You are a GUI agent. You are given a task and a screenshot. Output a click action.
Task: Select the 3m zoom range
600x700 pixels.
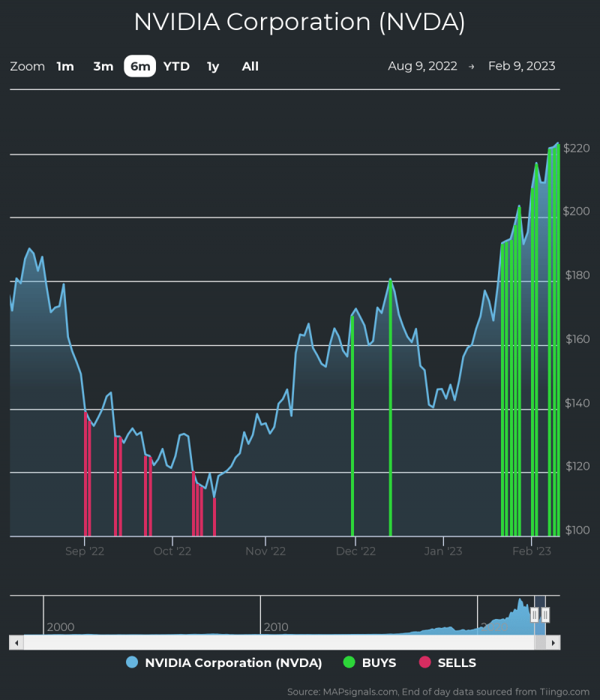(103, 67)
